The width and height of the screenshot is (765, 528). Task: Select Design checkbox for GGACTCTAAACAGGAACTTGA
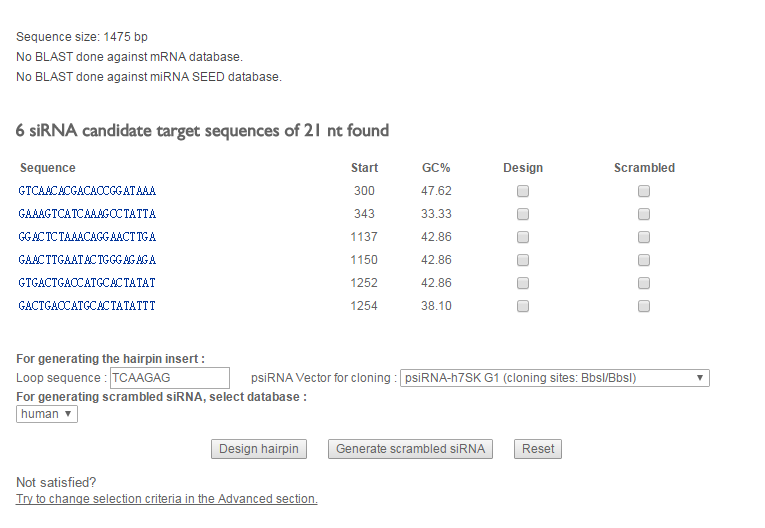coord(523,237)
